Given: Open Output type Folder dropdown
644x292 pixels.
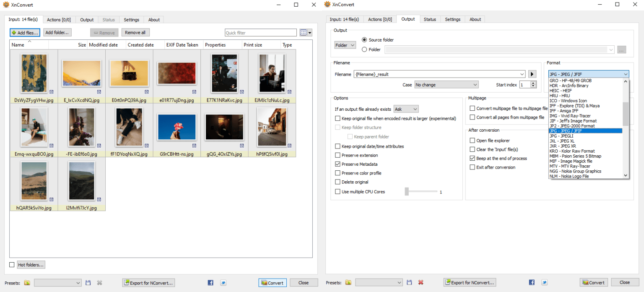Looking at the screenshot, I should pos(345,45).
